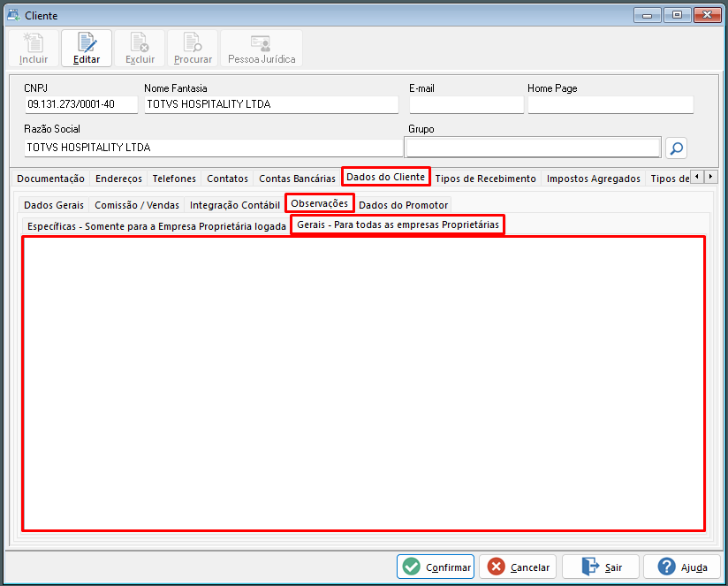The width and height of the screenshot is (728, 586).
Task: Select Específicas - Somente para a Empresa tab
Action: coord(156,226)
